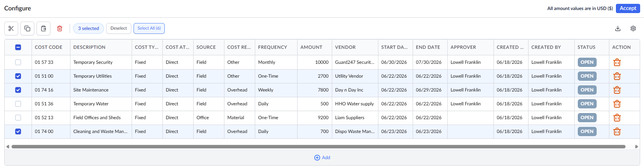This screenshot has height=168, width=644.
Task: Select the Day n Day Inc cell
Action: [355, 90]
